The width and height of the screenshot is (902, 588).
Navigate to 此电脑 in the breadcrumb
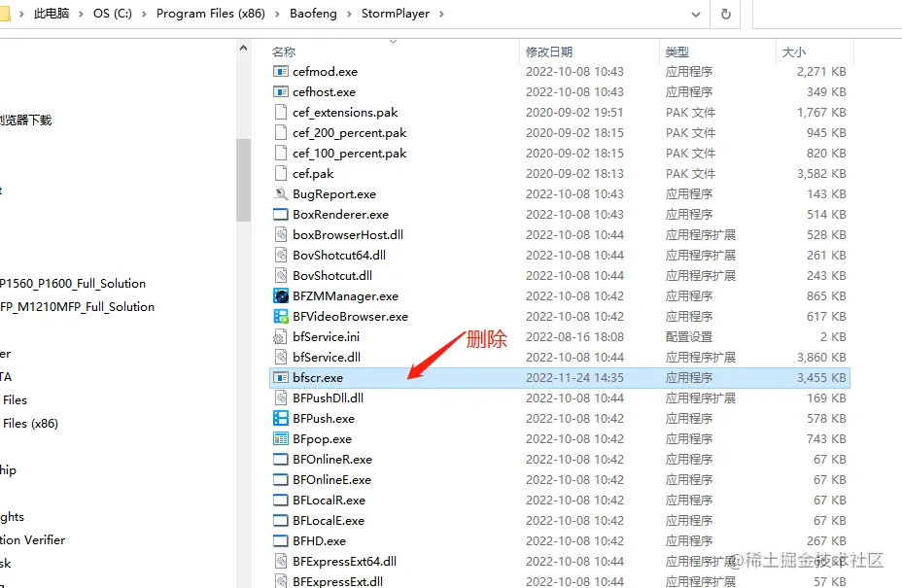coord(52,14)
